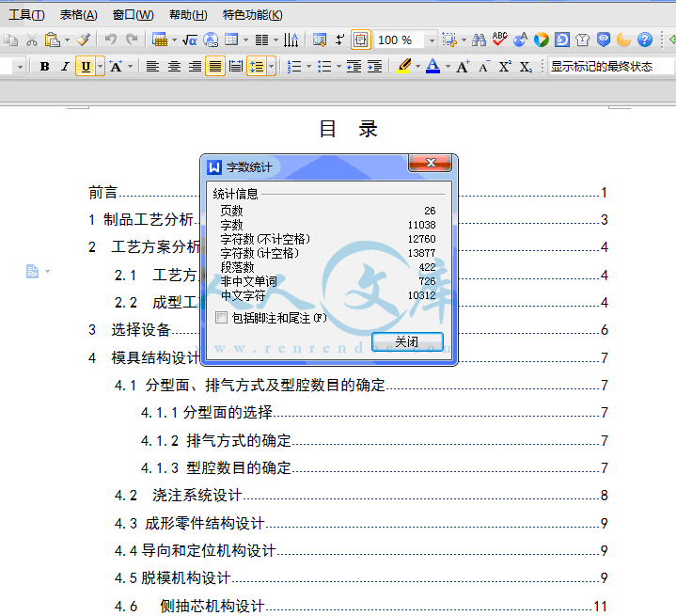
Task: Toggle the print layout view icon
Action: (361, 40)
